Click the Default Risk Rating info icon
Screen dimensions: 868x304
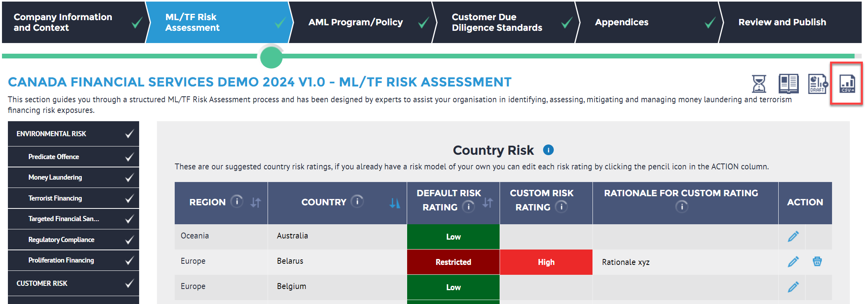click(x=468, y=206)
